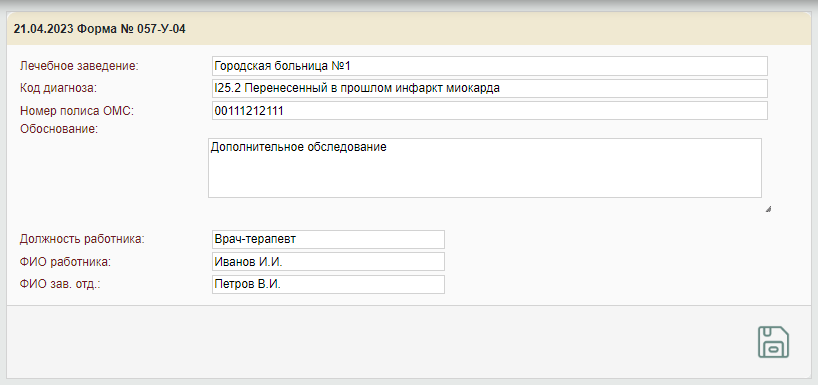The height and width of the screenshot is (385, 818).
Task: Select the Должность работника field with Врач-терапевт
Action: tap(328, 239)
